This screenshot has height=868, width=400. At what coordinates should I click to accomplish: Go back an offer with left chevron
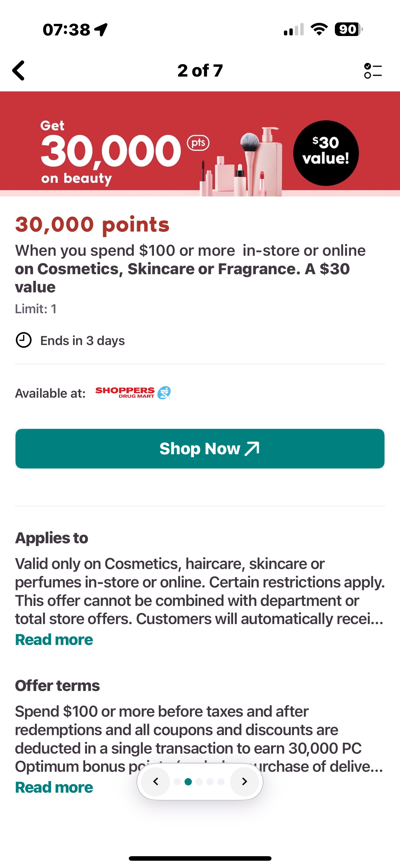[155, 782]
